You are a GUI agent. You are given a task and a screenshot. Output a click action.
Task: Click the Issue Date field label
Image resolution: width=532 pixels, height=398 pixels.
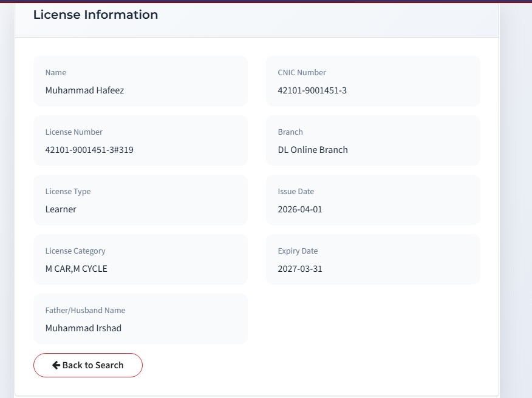click(x=296, y=192)
